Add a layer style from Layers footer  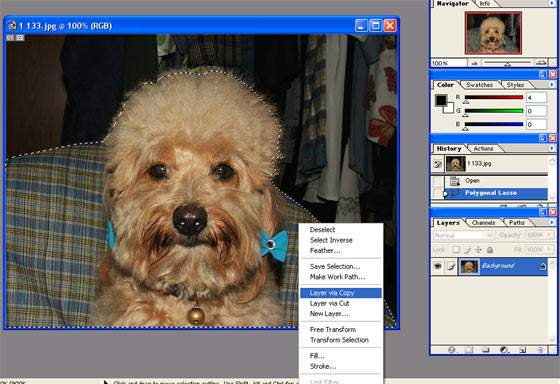coord(451,350)
